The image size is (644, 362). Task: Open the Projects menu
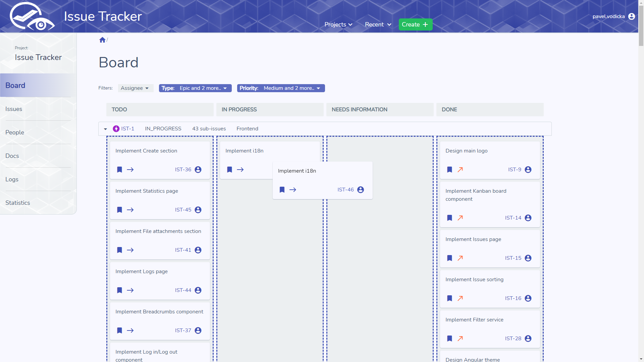338,24
